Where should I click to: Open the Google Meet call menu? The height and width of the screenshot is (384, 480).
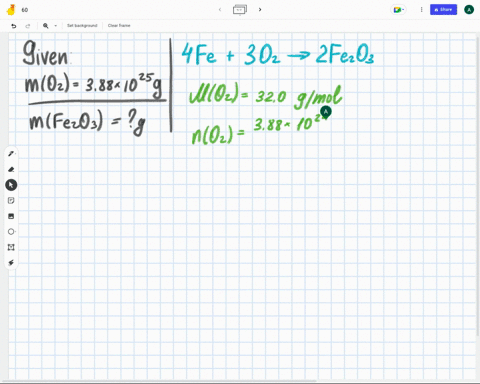(398, 10)
